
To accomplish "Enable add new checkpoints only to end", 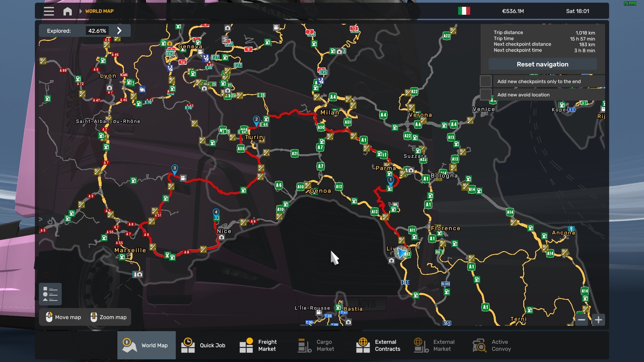I will pos(485,81).
